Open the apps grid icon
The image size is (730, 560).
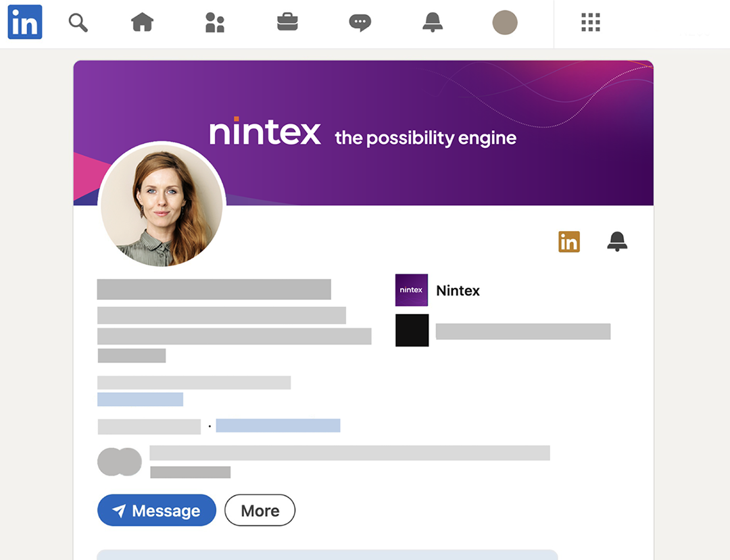[591, 23]
